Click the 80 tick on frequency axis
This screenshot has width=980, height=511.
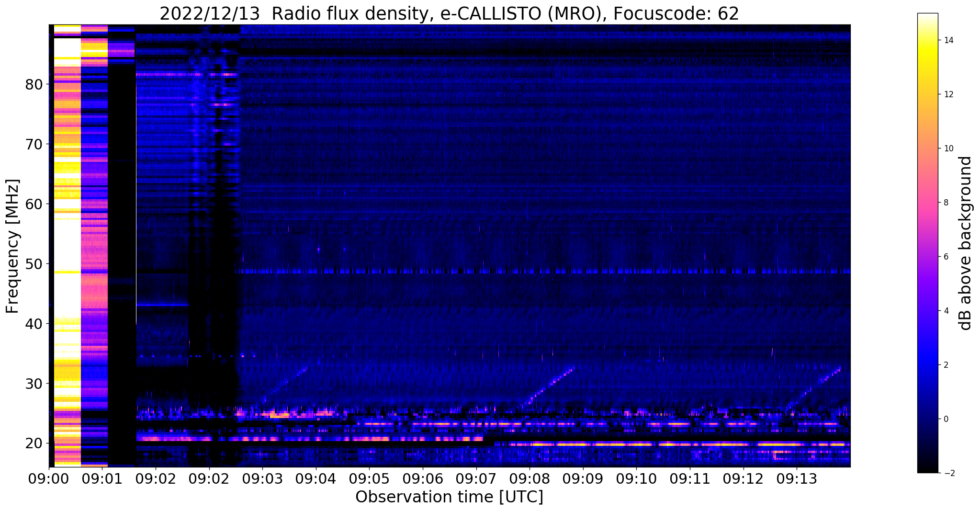click(34, 84)
